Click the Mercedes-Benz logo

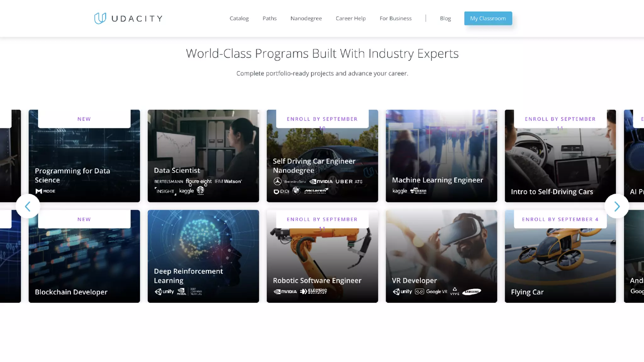pos(290,181)
